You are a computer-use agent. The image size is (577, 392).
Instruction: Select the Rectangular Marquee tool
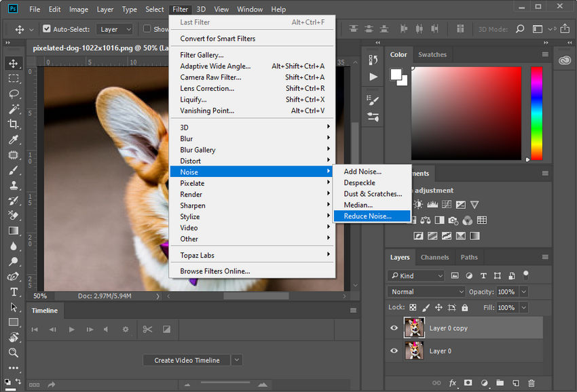tap(14, 78)
